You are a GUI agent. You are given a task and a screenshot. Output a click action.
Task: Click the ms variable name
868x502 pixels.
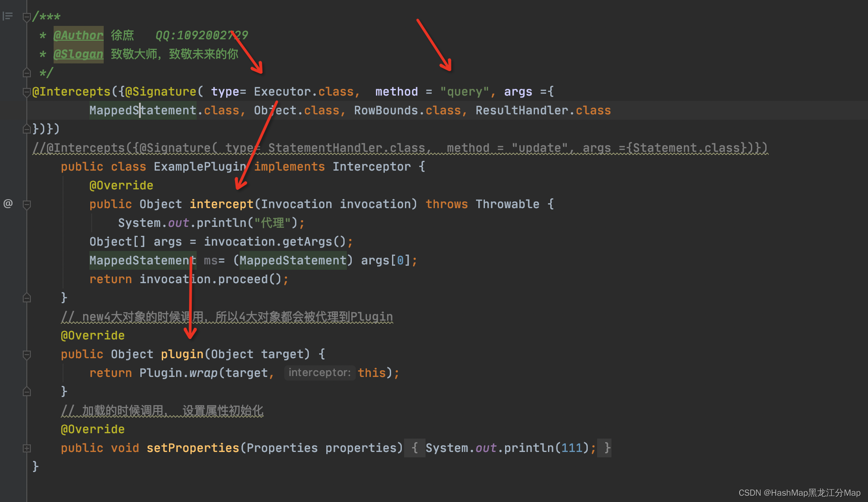click(211, 260)
